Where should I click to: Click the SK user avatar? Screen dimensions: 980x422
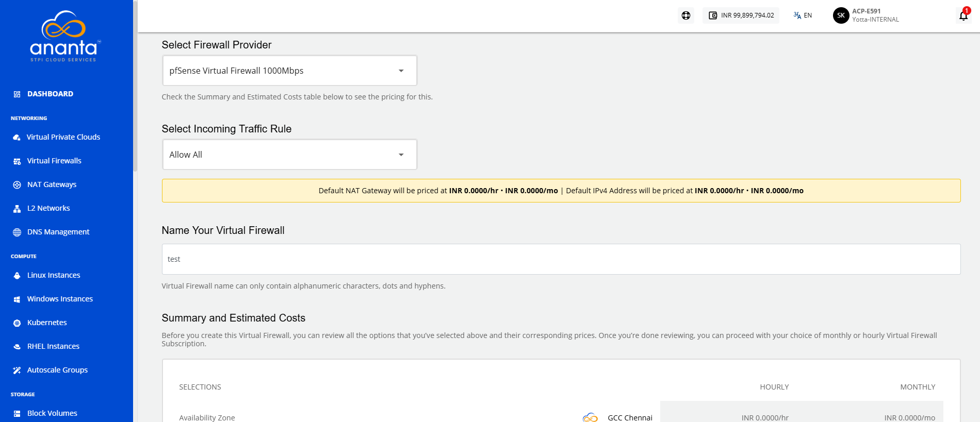tap(841, 15)
